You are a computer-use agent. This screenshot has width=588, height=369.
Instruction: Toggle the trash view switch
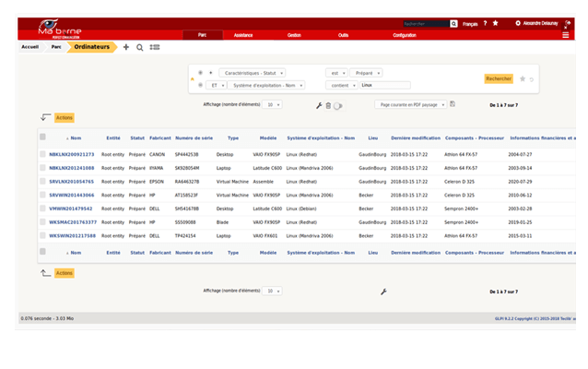(x=338, y=106)
